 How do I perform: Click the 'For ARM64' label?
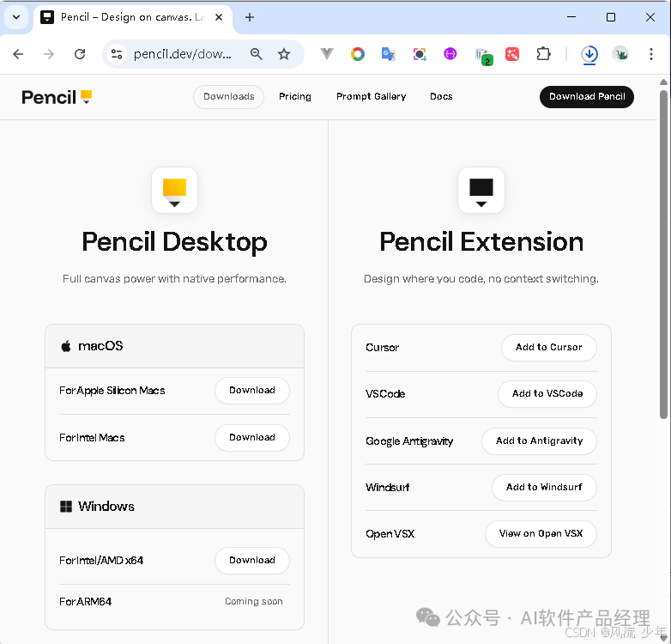[x=85, y=602]
